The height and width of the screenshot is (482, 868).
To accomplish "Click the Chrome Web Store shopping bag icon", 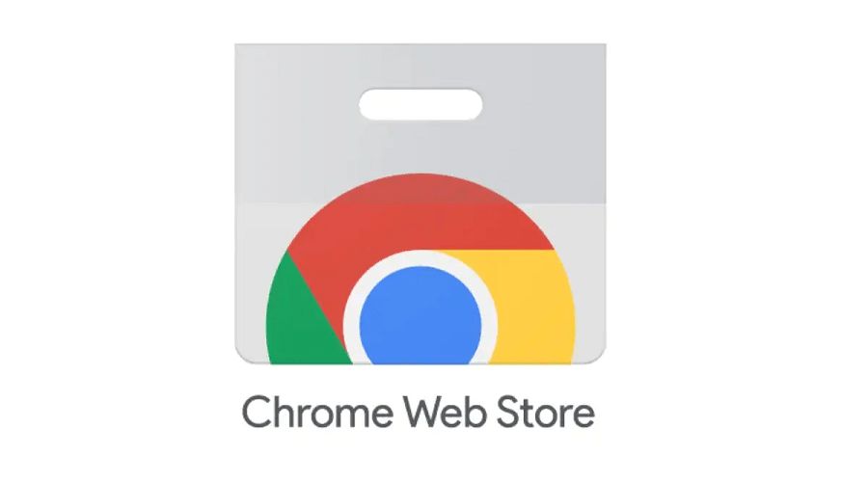I will click(x=420, y=203).
